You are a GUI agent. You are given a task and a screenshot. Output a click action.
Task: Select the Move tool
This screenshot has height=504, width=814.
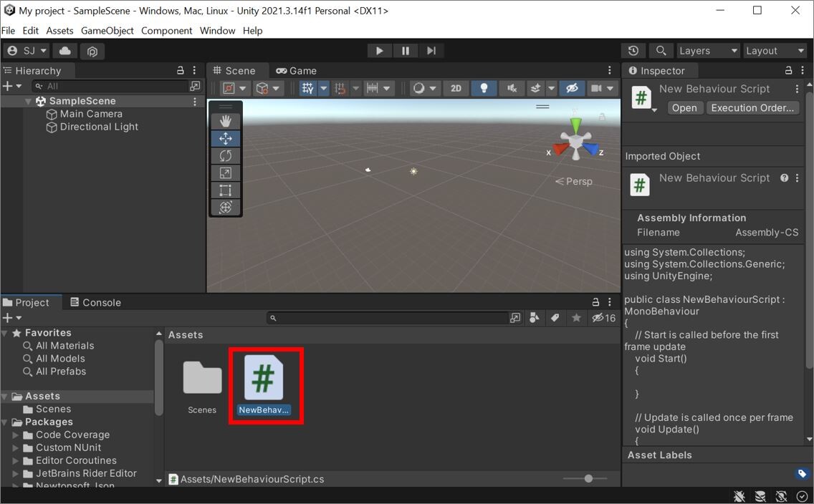(x=225, y=138)
